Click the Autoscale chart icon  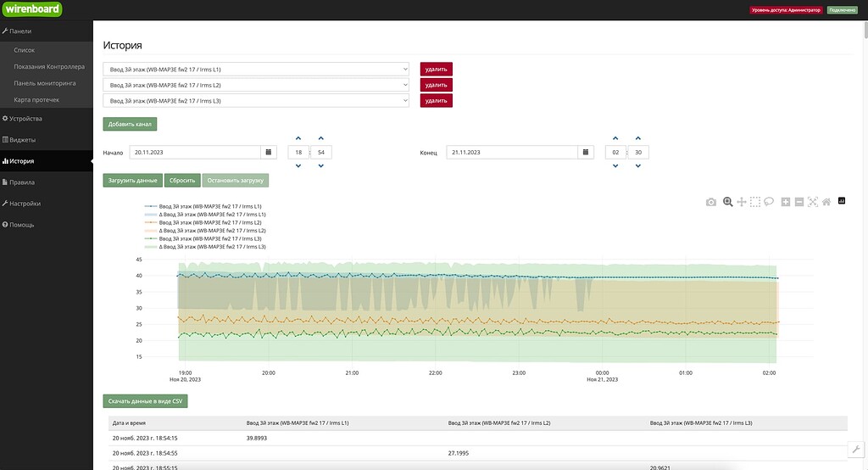point(813,202)
